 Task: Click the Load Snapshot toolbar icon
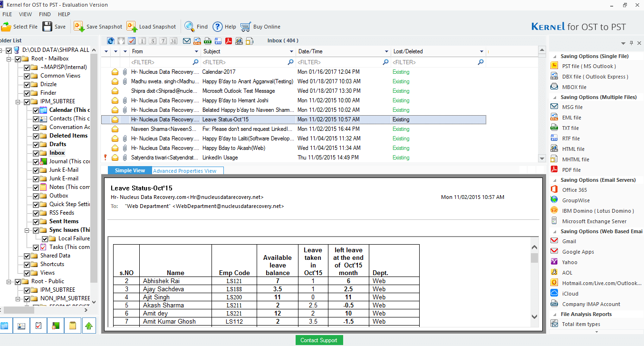pos(132,27)
